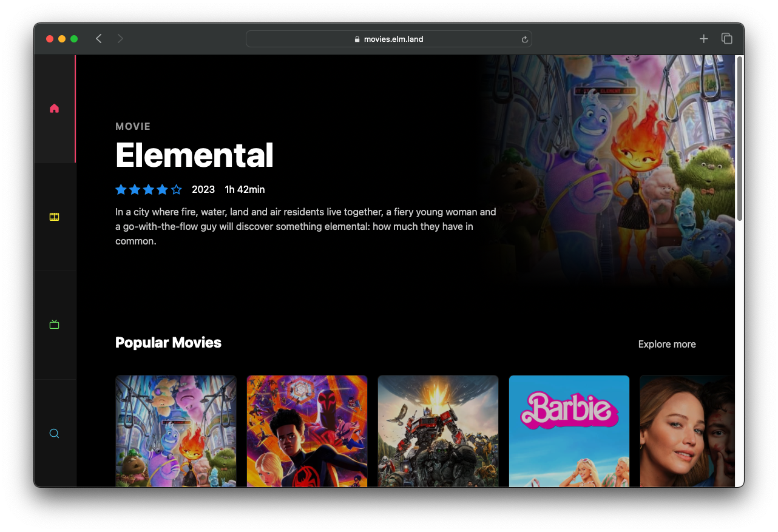This screenshot has width=778, height=532.
Task: Close the browser window red button
Action: tap(50, 39)
